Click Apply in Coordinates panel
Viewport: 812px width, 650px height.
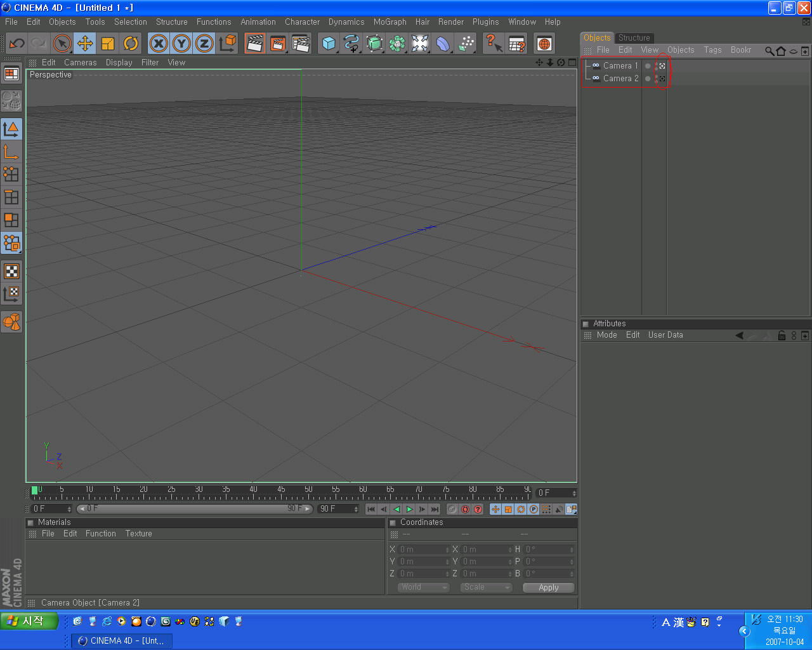pyautogui.click(x=549, y=588)
